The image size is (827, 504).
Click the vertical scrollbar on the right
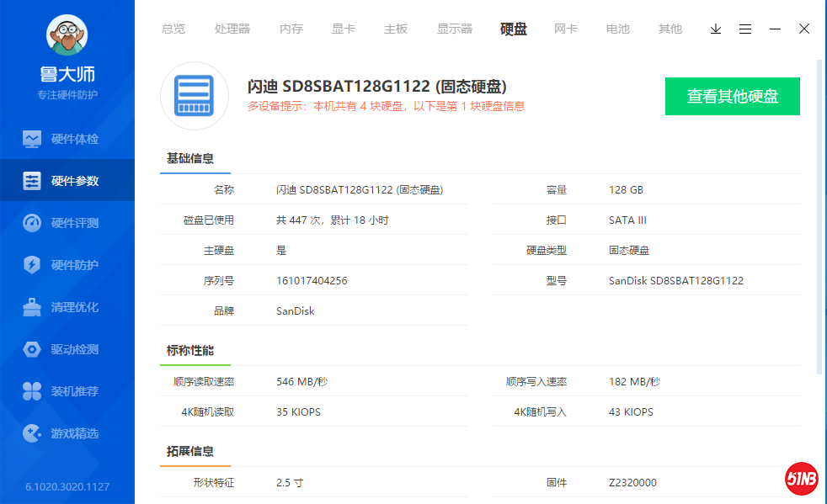[x=820, y=210]
